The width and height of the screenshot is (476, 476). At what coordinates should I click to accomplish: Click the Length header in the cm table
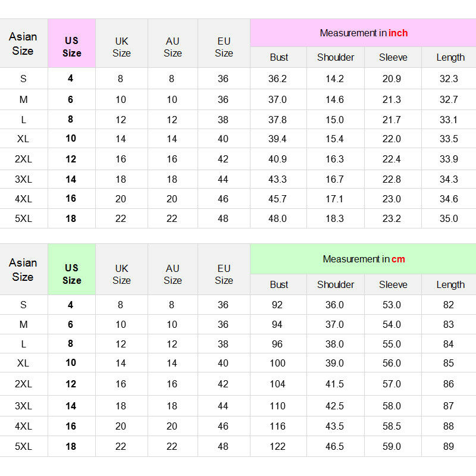450,284
